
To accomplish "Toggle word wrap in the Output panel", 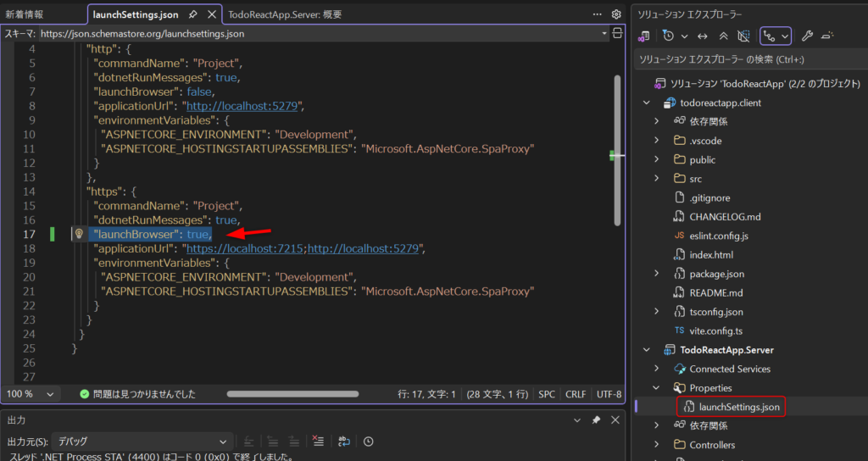I will (x=344, y=442).
